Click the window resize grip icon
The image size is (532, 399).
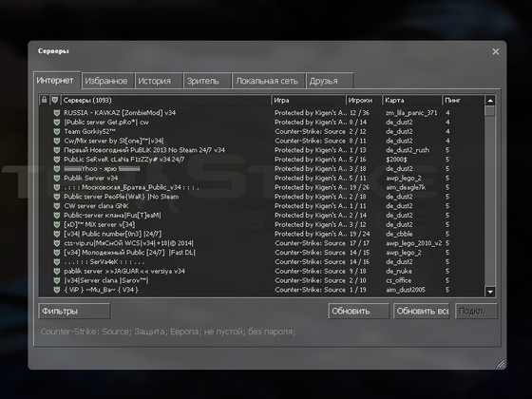coord(501,364)
